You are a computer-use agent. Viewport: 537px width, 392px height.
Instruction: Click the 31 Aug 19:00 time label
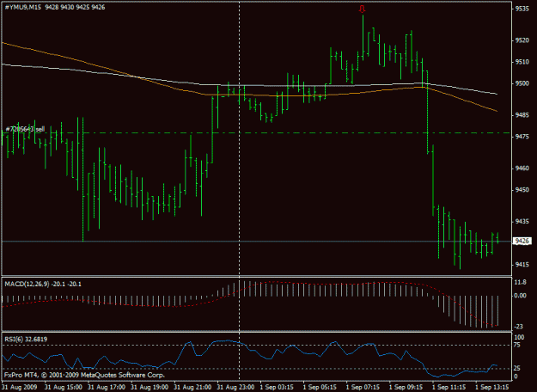tap(150, 387)
